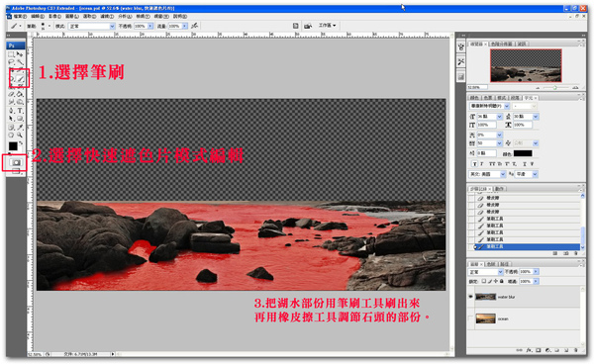Create new snapshot in History panel
The width and height of the screenshot is (594, 364).
[x=565, y=253]
